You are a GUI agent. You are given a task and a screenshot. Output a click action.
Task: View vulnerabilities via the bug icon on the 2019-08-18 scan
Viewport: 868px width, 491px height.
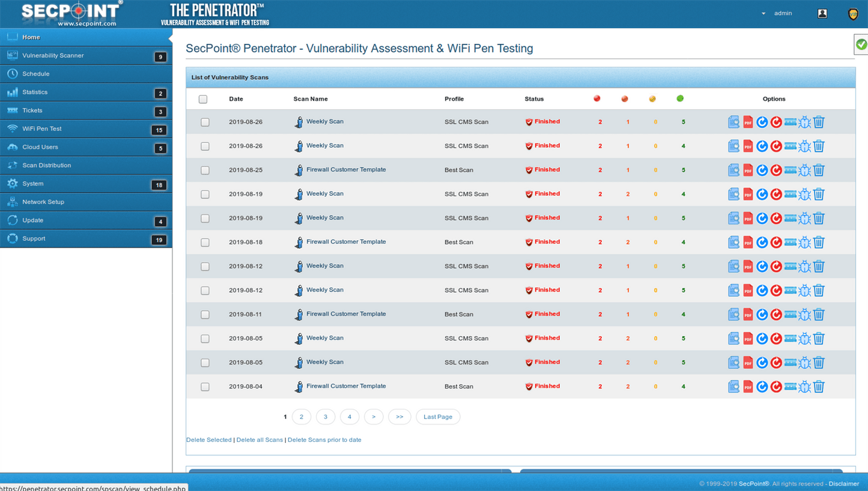804,242
